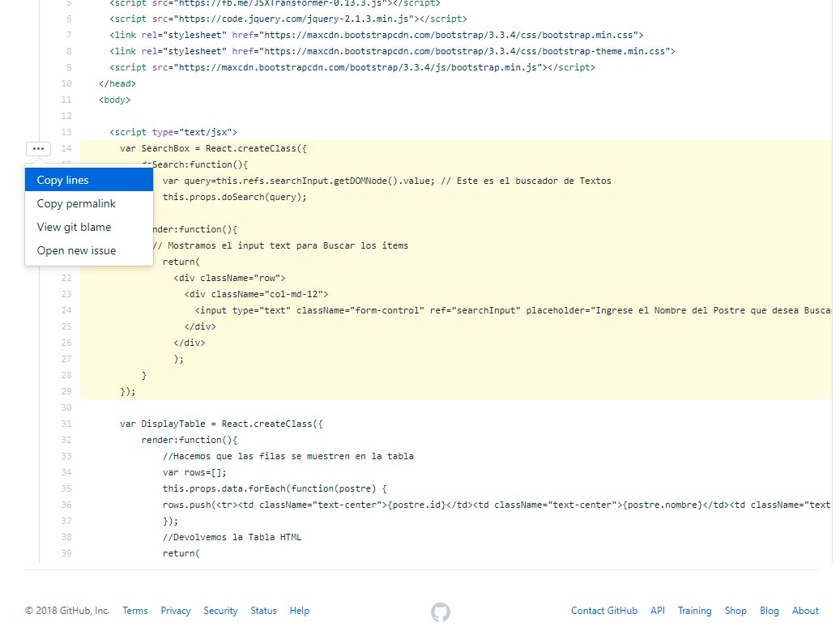Select line number 14

[x=66, y=148]
